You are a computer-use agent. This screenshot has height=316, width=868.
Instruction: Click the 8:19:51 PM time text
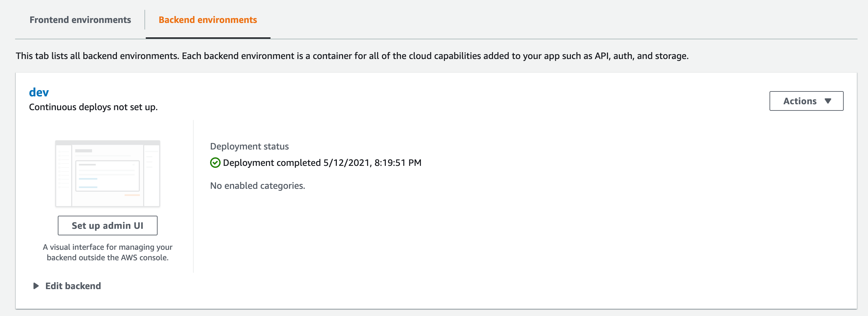(x=398, y=163)
